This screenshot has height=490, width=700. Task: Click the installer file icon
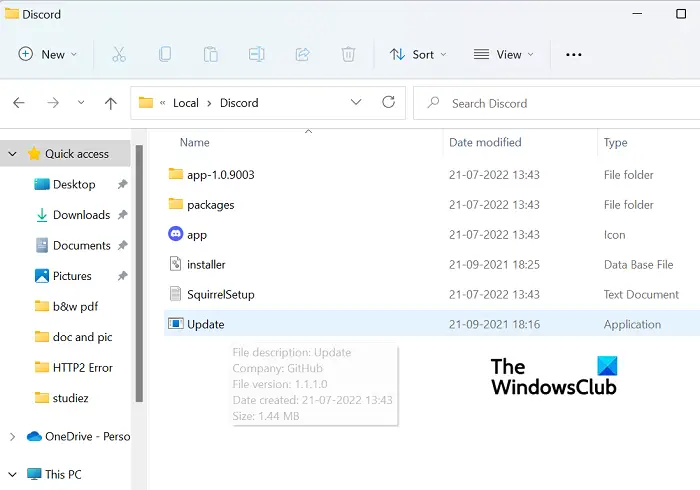pyautogui.click(x=175, y=264)
